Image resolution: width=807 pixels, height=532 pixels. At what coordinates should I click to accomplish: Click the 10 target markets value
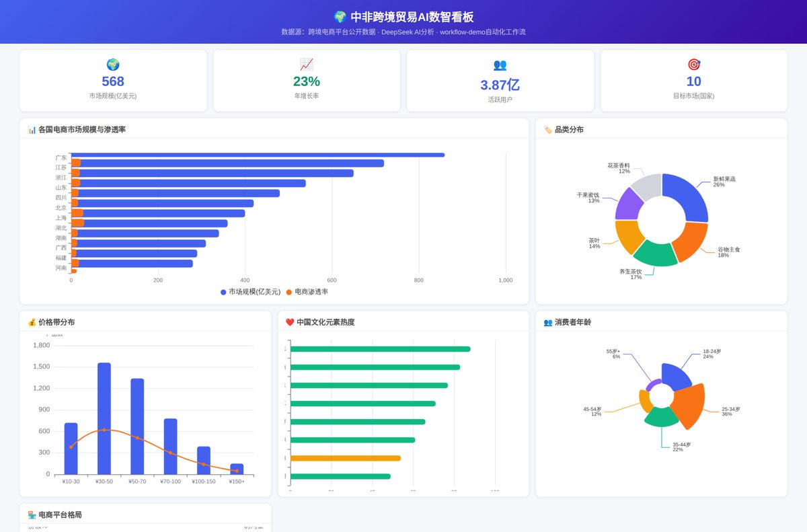point(694,81)
